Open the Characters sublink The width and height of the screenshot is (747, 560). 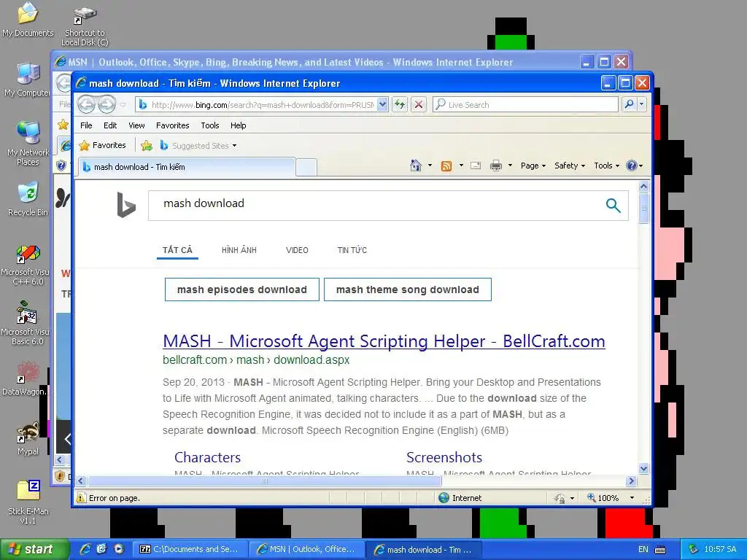(x=207, y=457)
